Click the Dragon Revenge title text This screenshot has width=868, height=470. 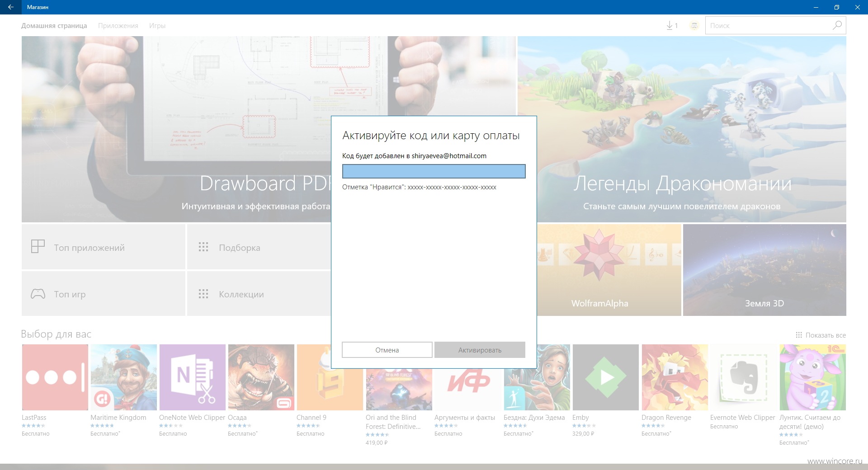click(x=666, y=418)
